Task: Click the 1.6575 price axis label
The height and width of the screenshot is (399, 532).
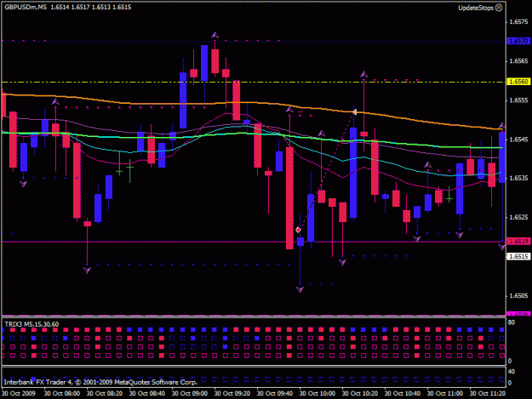Action: 518,22
